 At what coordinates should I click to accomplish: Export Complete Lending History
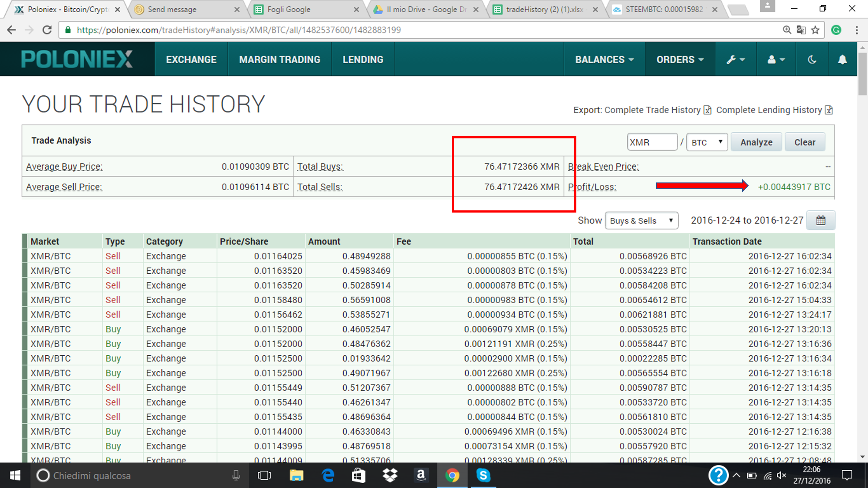click(x=775, y=110)
